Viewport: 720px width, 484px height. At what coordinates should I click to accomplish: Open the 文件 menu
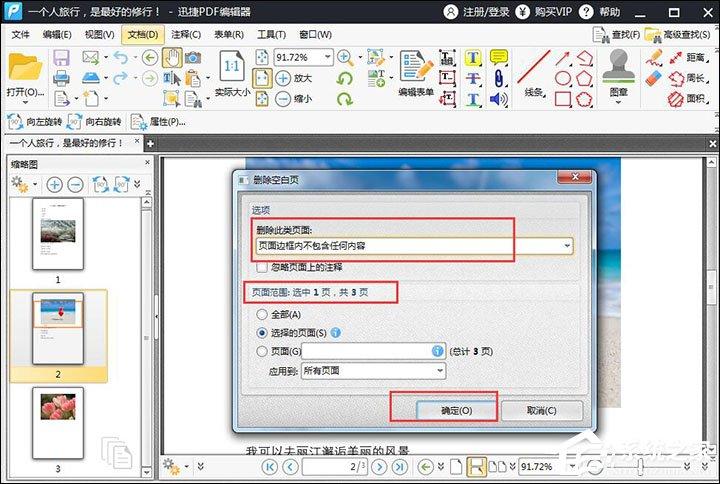(20, 34)
